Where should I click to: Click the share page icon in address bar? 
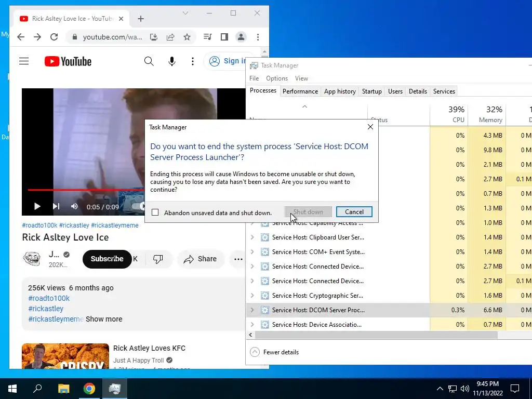170,37
